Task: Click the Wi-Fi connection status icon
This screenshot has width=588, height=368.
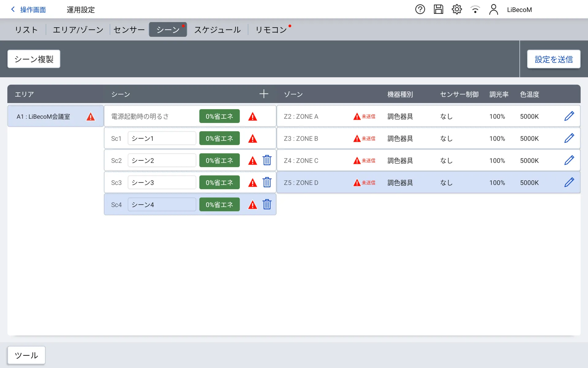Action: (x=475, y=10)
